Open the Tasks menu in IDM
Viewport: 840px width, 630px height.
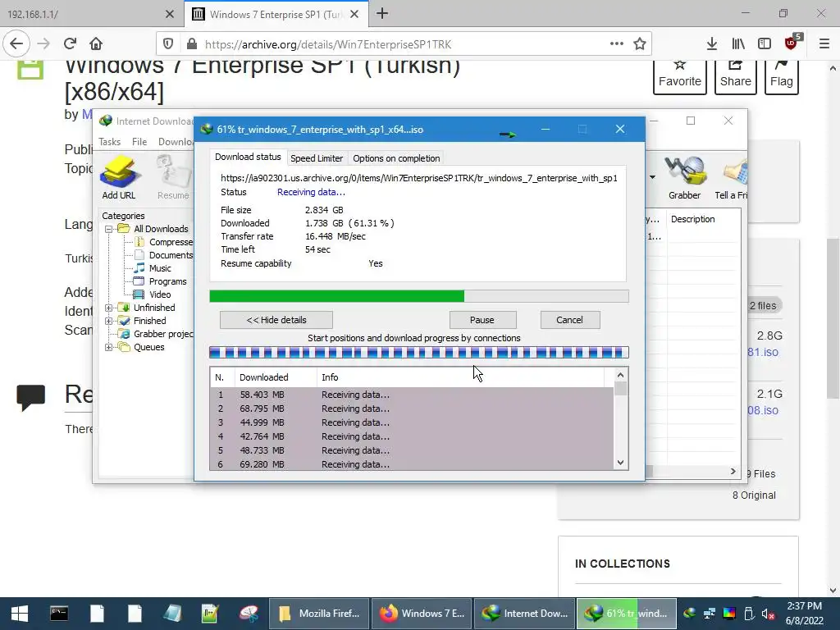(110, 142)
